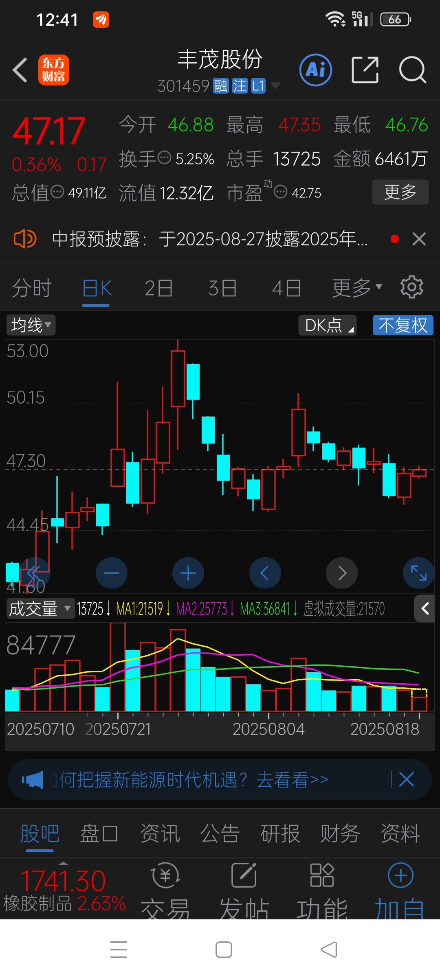Tap current price 47.17
The image size is (440, 980).
pyautogui.click(x=49, y=131)
